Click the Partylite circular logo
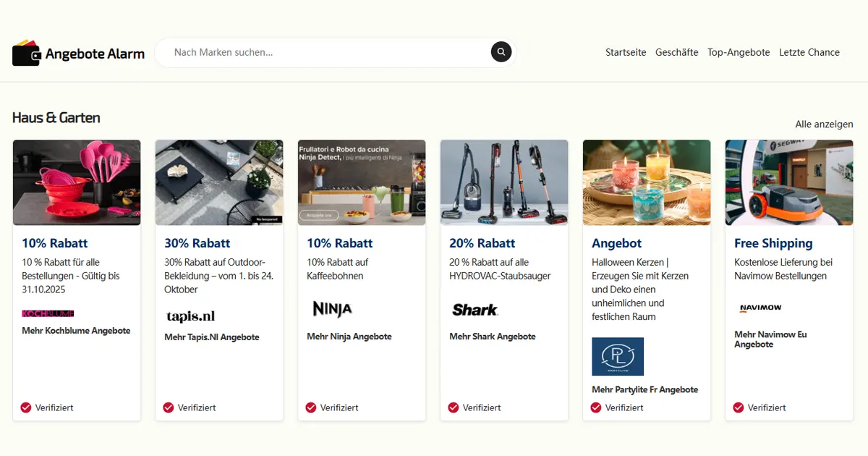The width and height of the screenshot is (868, 456). click(x=616, y=356)
